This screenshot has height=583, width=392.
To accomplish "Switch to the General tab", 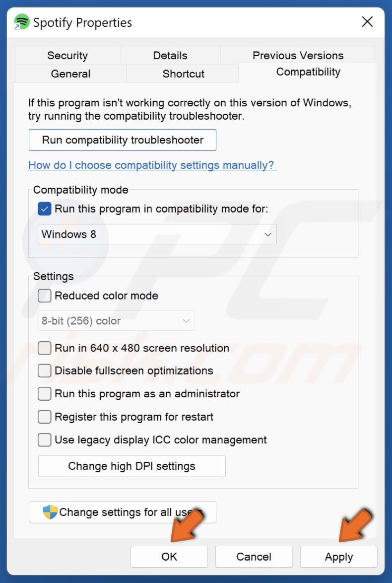I will coord(70,73).
